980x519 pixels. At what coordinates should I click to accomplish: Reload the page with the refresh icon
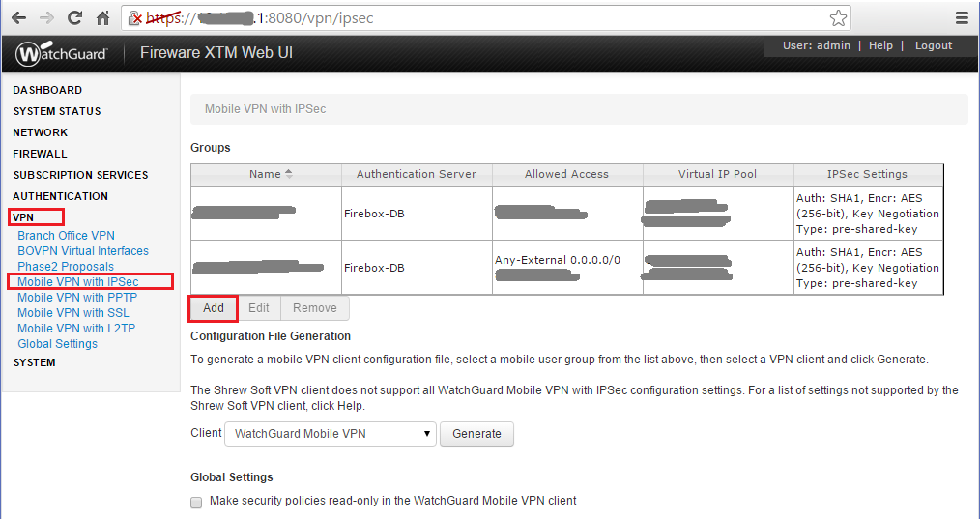point(75,18)
